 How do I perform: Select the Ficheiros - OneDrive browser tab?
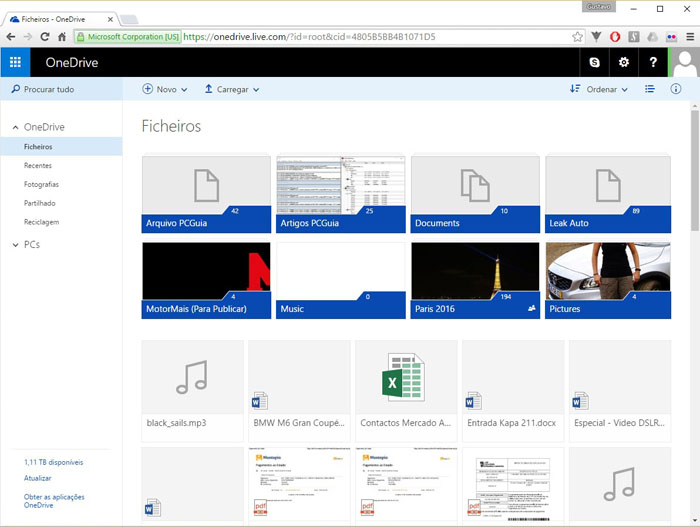point(59,19)
